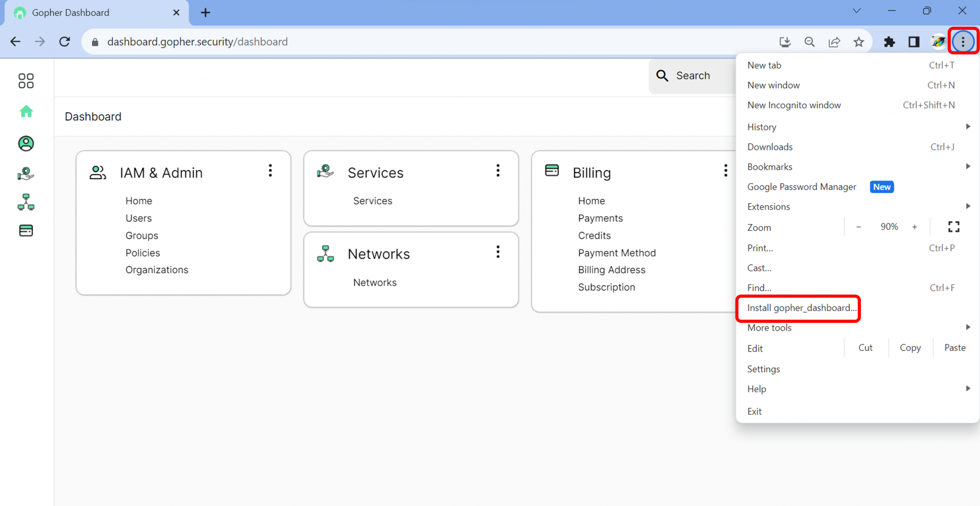
Task: Open IAM & Admin card options menu
Action: 270,171
